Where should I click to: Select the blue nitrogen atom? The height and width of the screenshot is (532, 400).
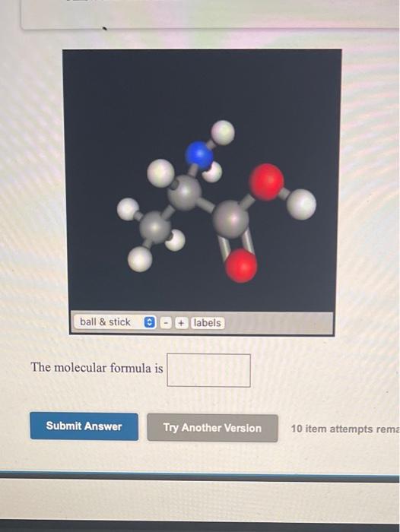tap(198, 155)
